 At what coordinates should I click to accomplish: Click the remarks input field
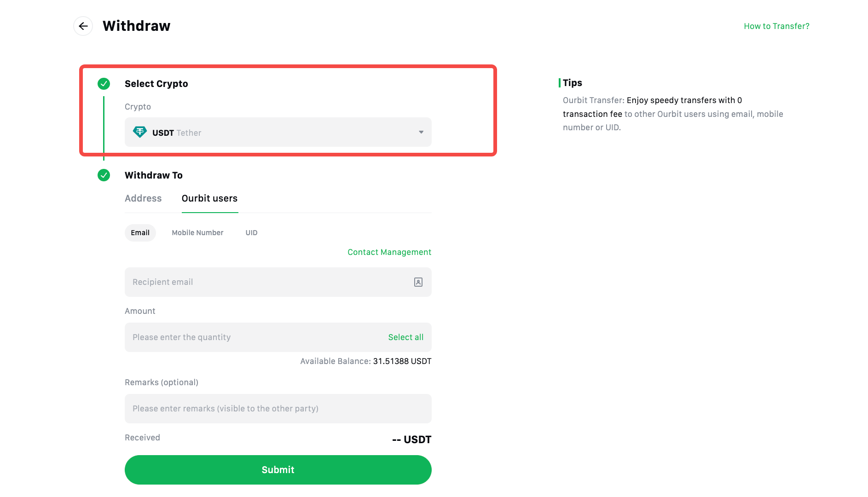[x=278, y=409]
